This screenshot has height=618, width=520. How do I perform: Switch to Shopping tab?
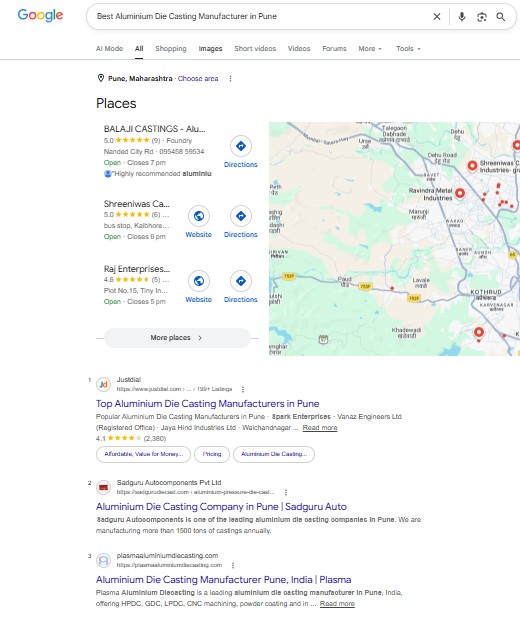tap(171, 48)
